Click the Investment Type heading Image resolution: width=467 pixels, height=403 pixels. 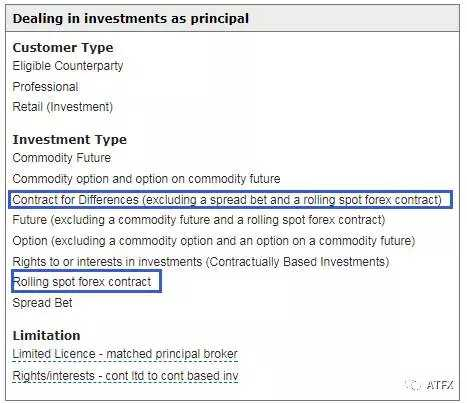(70, 139)
